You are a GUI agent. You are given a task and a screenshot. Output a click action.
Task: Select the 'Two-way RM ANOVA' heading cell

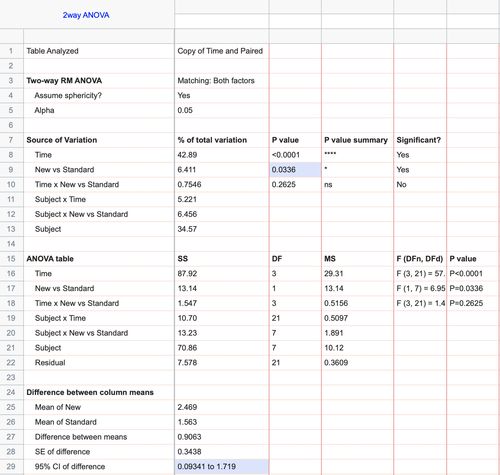(x=99, y=81)
